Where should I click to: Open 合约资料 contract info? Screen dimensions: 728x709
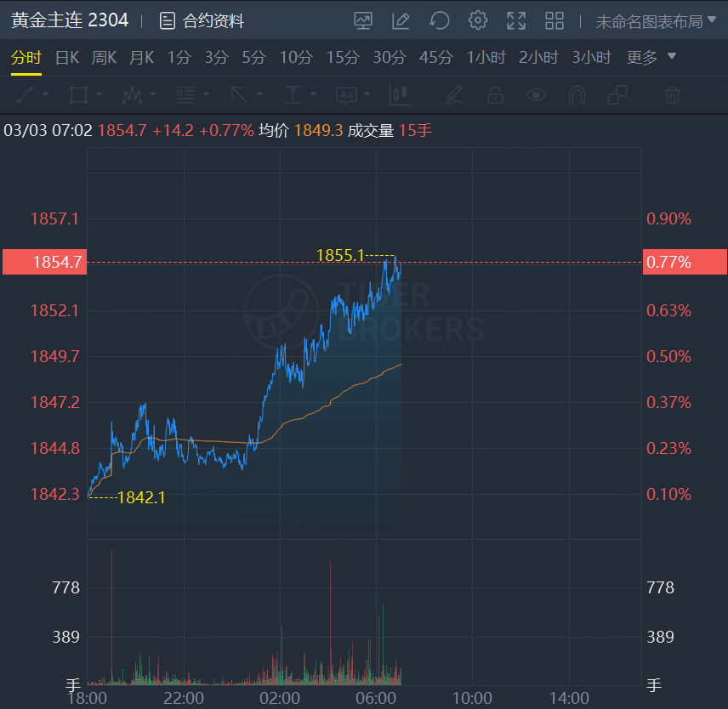202,20
